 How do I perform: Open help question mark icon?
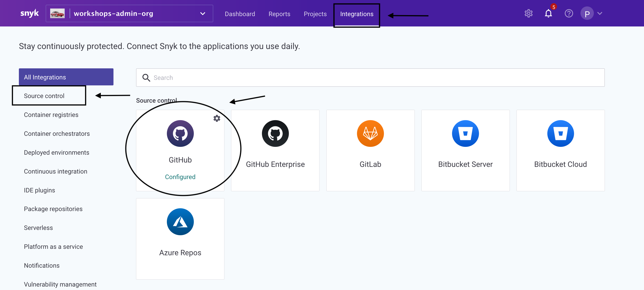point(569,14)
